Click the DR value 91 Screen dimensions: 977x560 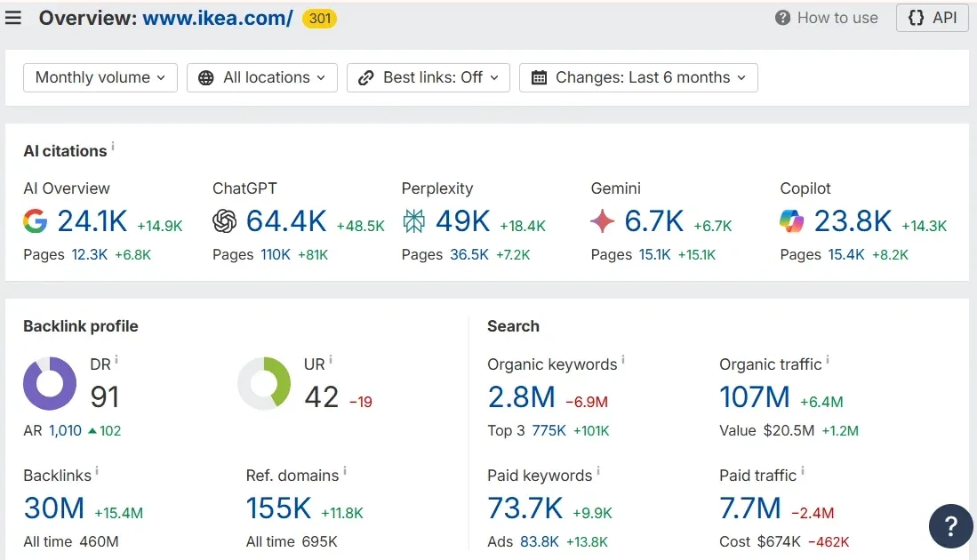105,396
